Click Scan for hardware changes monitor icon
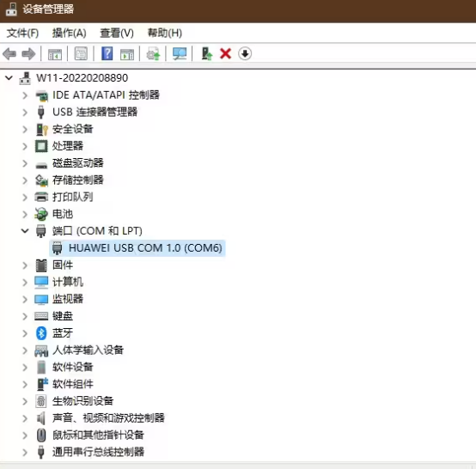Image resolution: width=476 pixels, height=469 pixels. (x=180, y=54)
